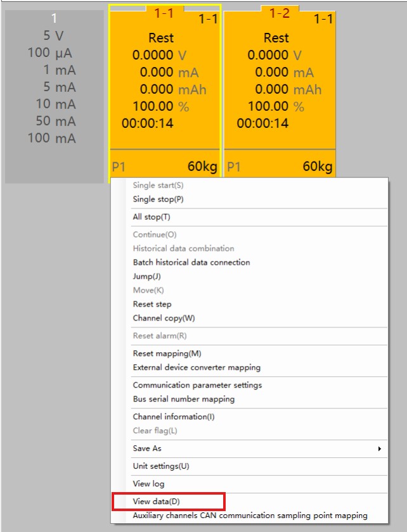Select Reset step entry
407x532 pixels.
pos(152,304)
